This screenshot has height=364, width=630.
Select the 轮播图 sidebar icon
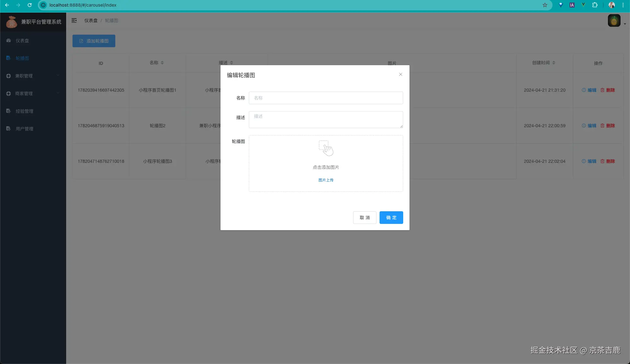point(8,58)
